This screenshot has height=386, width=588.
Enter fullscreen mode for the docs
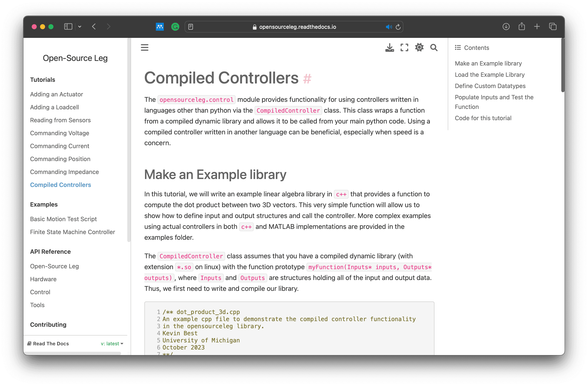click(x=404, y=47)
